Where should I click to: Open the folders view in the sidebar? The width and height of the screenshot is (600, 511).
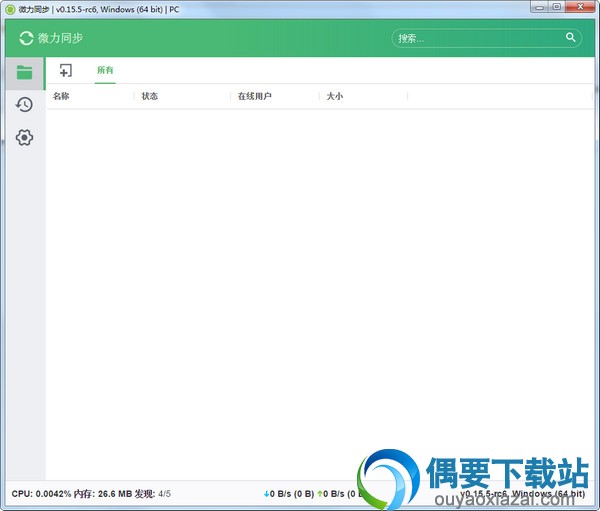click(x=24, y=72)
